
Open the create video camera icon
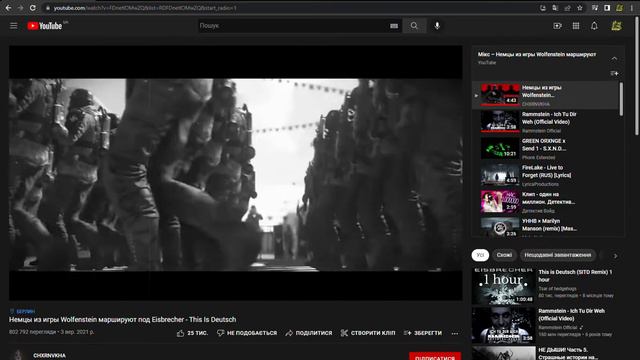coord(557,26)
